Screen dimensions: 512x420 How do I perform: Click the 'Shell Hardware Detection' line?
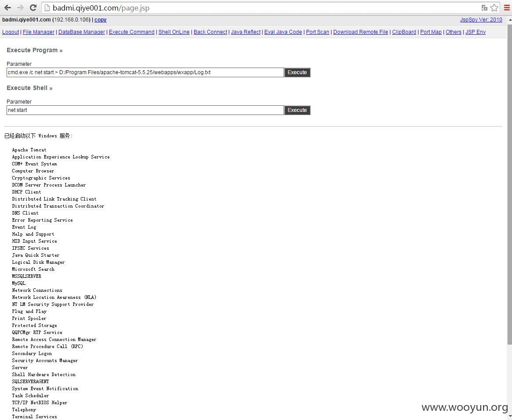43,375
